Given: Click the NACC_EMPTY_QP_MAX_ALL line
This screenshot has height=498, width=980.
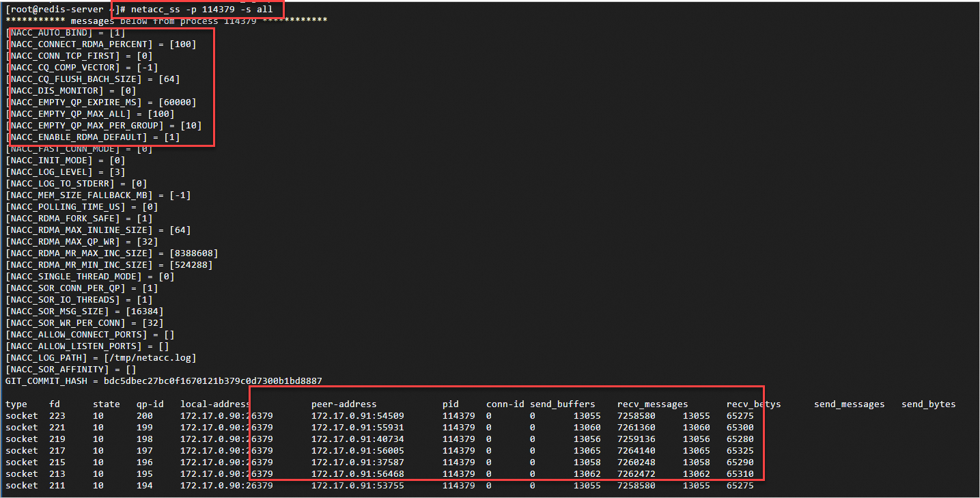Looking at the screenshot, I should coord(89,114).
